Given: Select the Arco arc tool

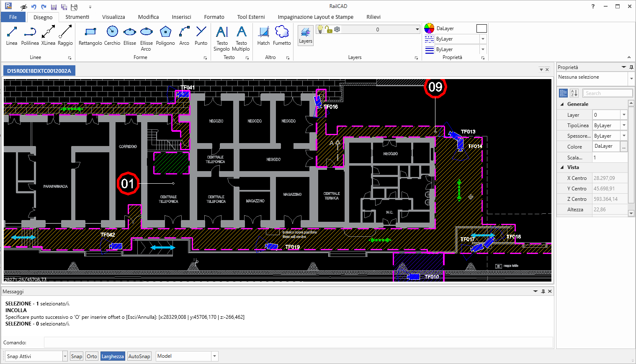Looking at the screenshot, I should (184, 36).
